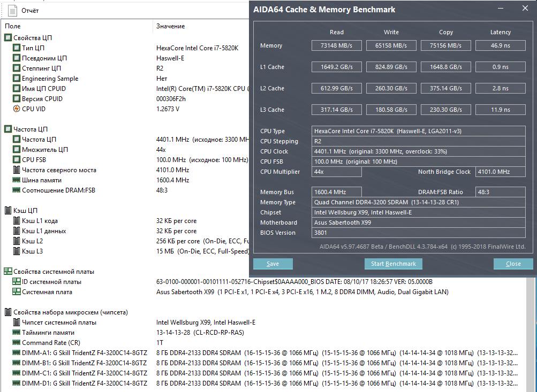
Task: Select the DIMM-C1 G Skill TridentZ row
Action: click(x=264, y=373)
